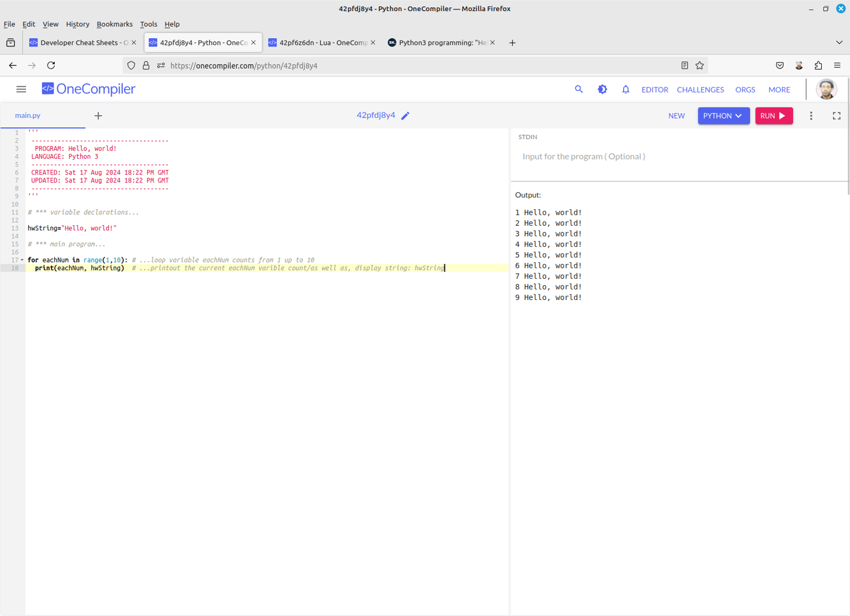Click the '1 Hello, world!' output line
The height and width of the screenshot is (616, 850).
548,213
